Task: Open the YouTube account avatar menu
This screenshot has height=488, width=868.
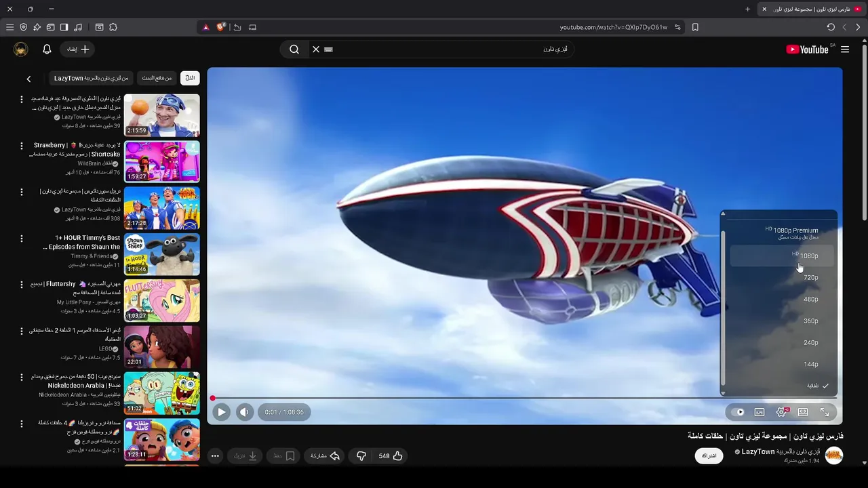Action: [21, 49]
